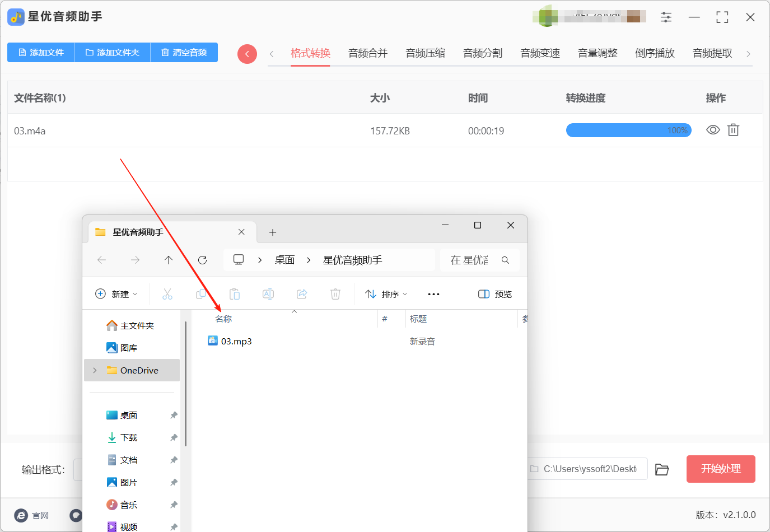Go forward in Explorer navigation
The height and width of the screenshot is (532, 770).
coord(135,260)
